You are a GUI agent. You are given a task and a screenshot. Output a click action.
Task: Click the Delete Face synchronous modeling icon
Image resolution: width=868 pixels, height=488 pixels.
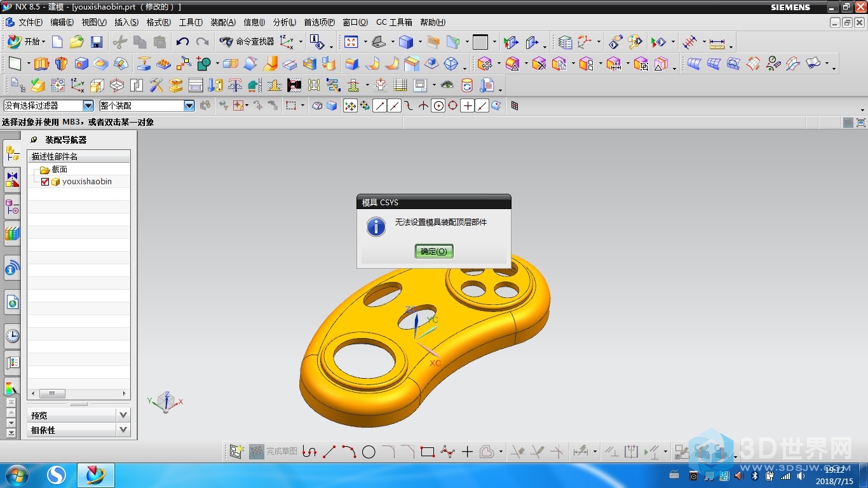[539, 64]
